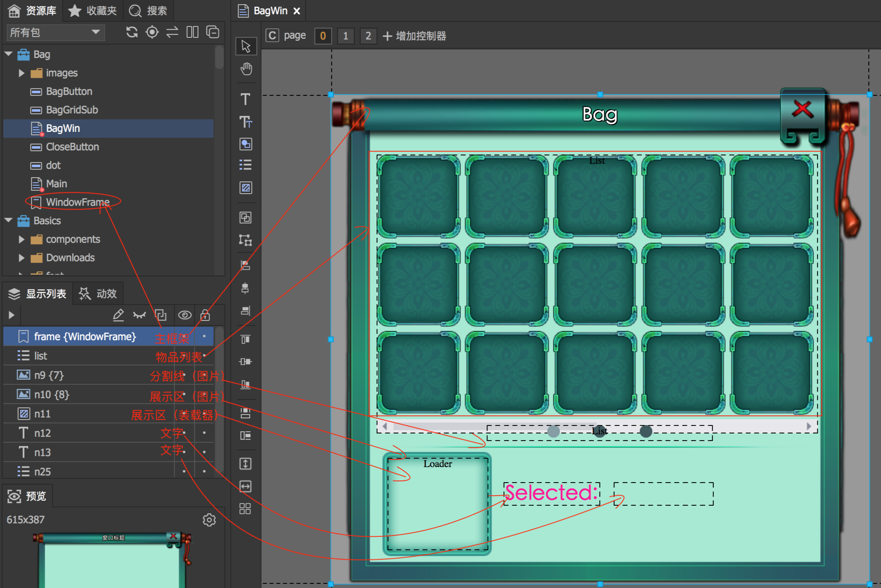Image resolution: width=881 pixels, height=588 pixels.
Task: Toggle visibility dot of n13 layer
Action: (184, 452)
